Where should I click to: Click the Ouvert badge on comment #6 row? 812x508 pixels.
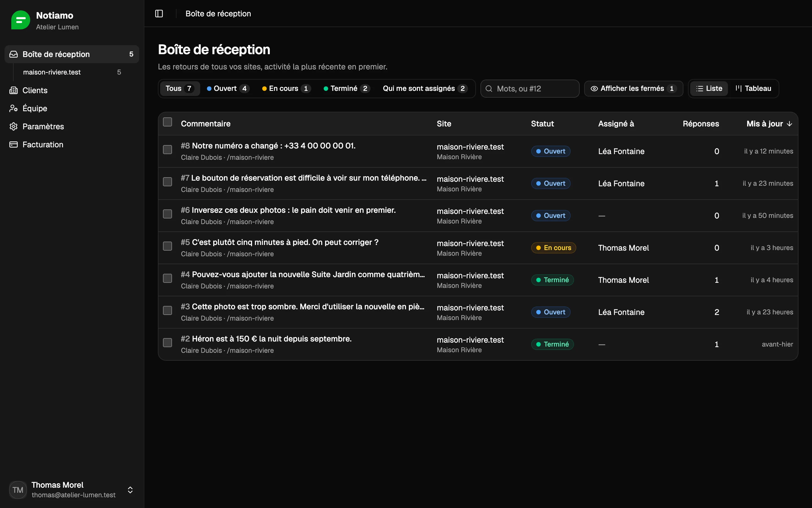[x=551, y=216]
